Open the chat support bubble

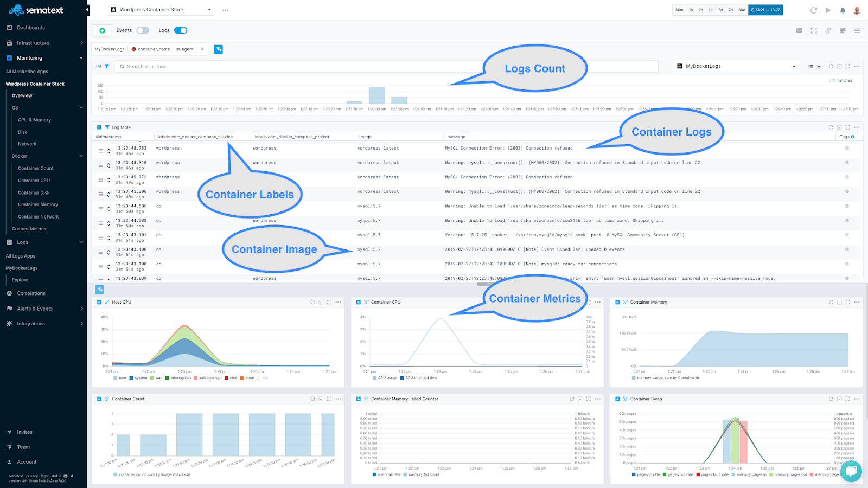point(851,471)
